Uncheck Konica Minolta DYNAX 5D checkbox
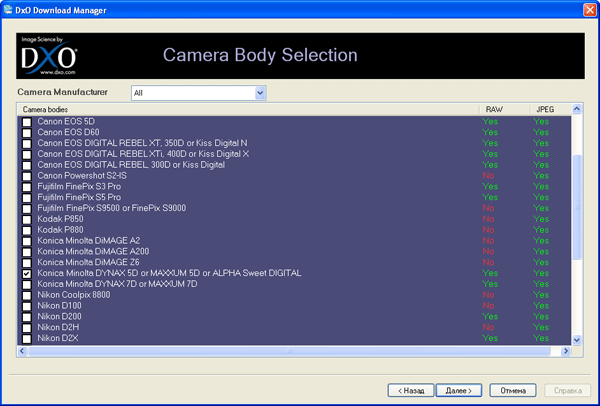The image size is (600, 406). [x=27, y=274]
